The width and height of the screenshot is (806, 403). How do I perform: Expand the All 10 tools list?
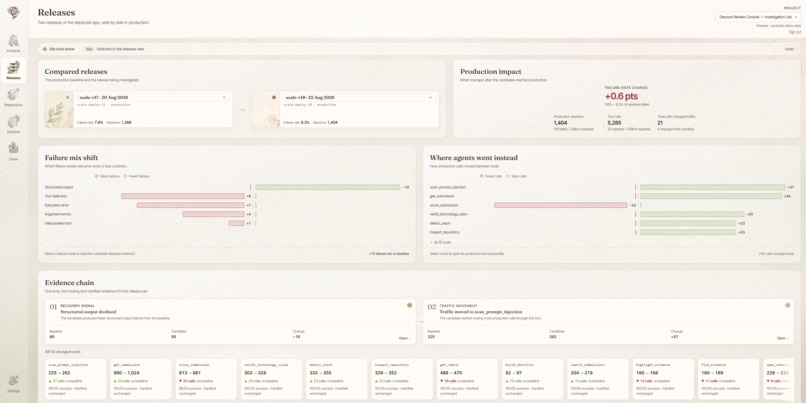(x=441, y=242)
